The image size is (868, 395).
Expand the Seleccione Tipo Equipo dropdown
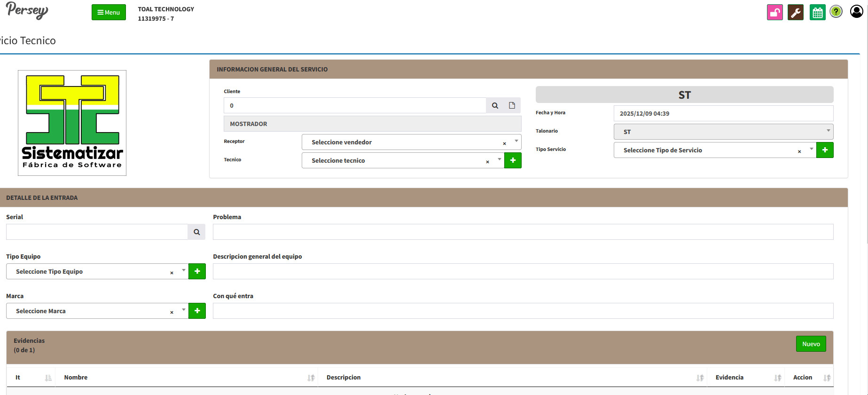click(x=183, y=271)
